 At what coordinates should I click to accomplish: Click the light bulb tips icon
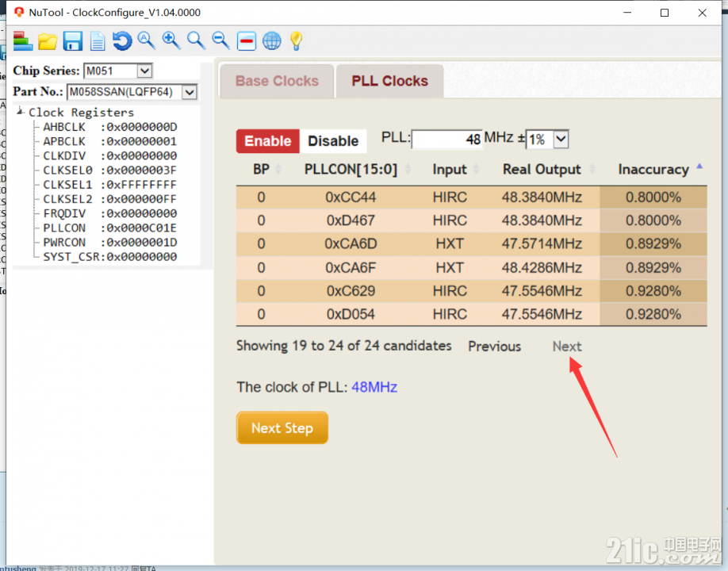click(297, 41)
